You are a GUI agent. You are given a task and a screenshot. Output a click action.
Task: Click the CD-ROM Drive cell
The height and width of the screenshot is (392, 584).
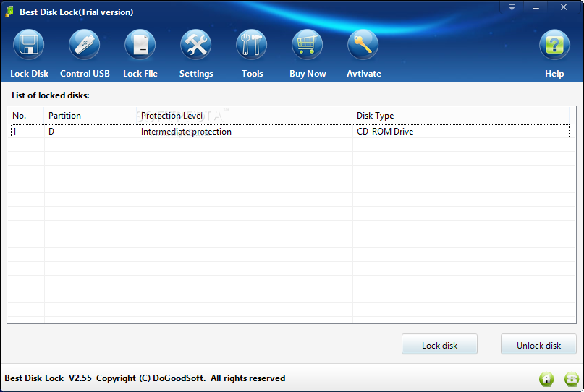coord(461,132)
